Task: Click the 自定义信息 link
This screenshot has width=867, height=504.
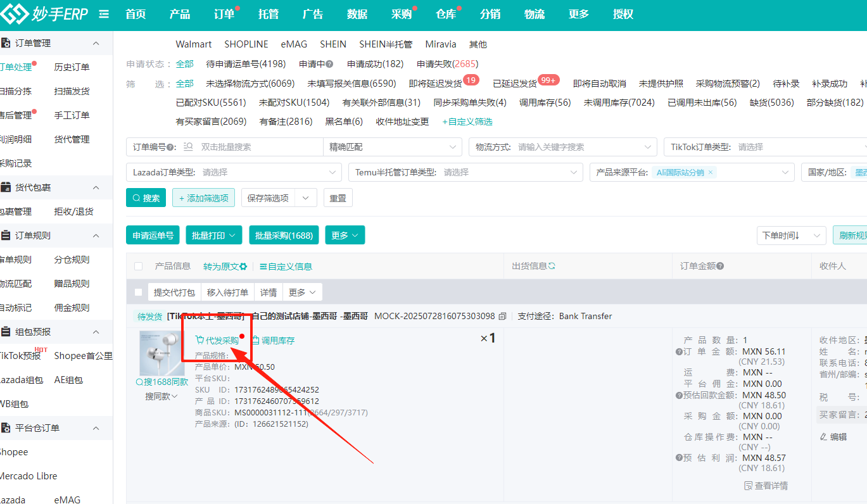Action: pos(286,267)
